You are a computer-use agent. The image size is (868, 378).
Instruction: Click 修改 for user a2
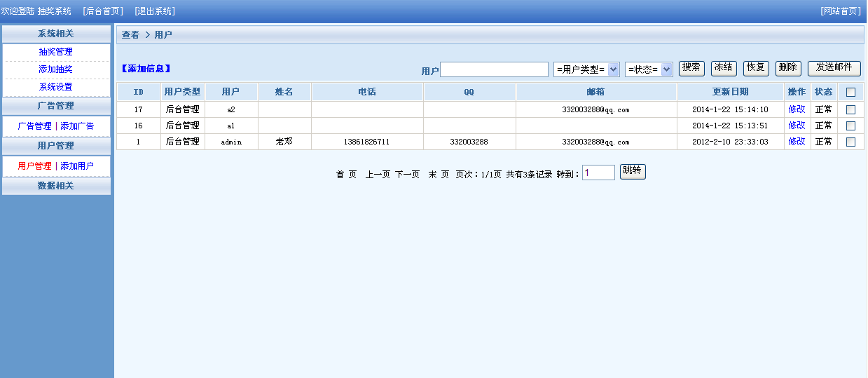click(797, 109)
